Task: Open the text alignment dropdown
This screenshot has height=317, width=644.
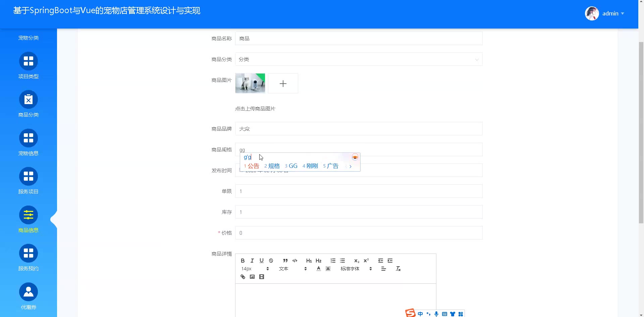Action: [384, 269]
